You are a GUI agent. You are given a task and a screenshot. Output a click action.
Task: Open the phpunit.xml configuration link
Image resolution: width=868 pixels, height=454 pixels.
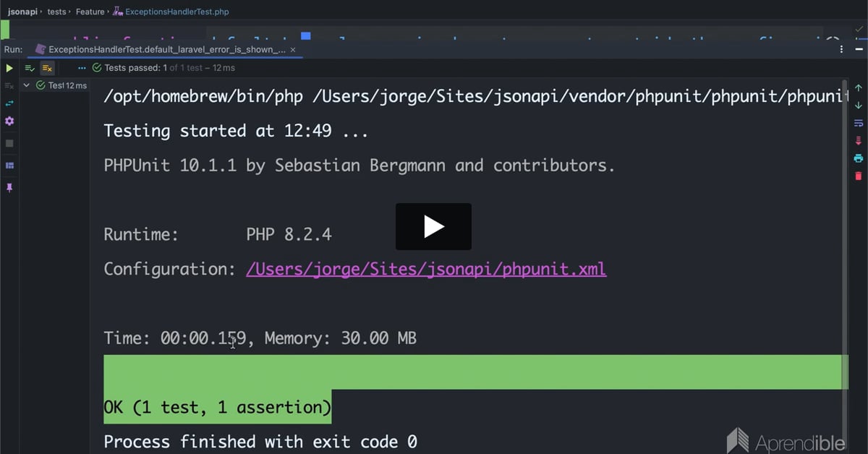point(426,269)
